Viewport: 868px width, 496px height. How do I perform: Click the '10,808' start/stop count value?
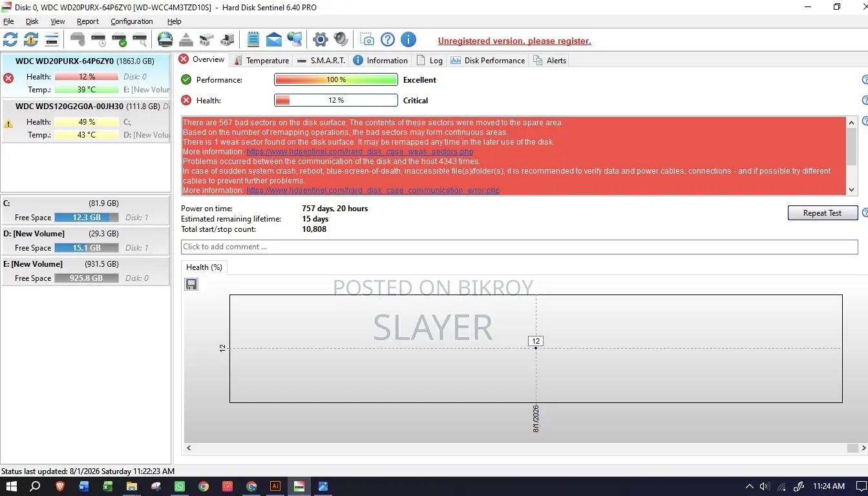(x=314, y=229)
